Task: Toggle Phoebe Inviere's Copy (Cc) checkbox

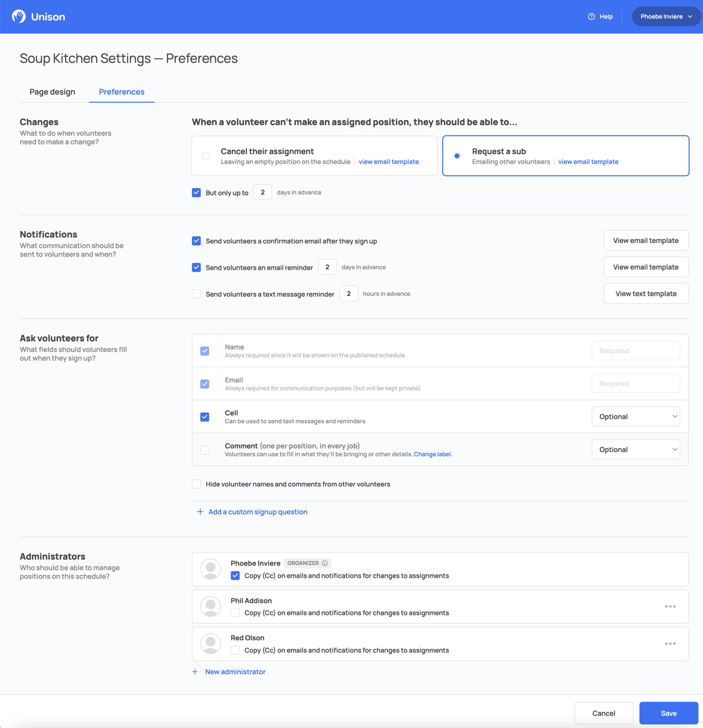Action: tap(235, 575)
